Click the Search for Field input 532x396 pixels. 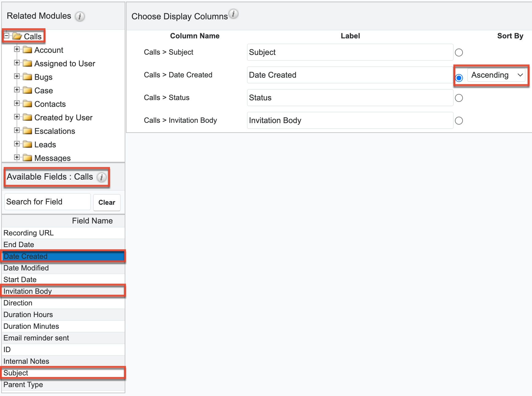pyautogui.click(x=48, y=202)
